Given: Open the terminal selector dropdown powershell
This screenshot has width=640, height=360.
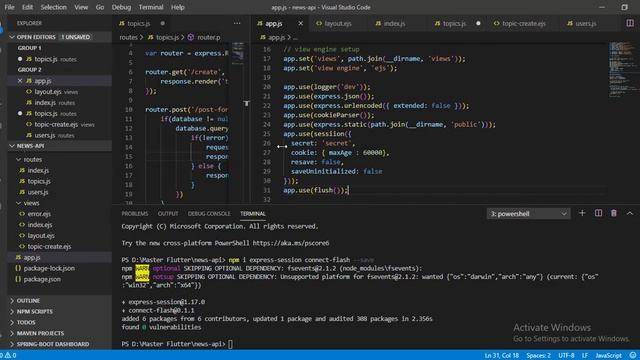Looking at the screenshot, I should (x=528, y=214).
